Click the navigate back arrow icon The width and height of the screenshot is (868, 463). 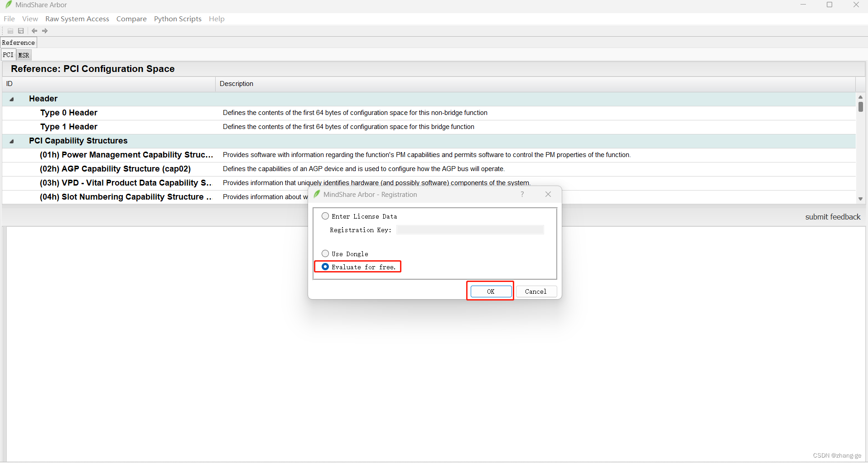click(x=34, y=30)
